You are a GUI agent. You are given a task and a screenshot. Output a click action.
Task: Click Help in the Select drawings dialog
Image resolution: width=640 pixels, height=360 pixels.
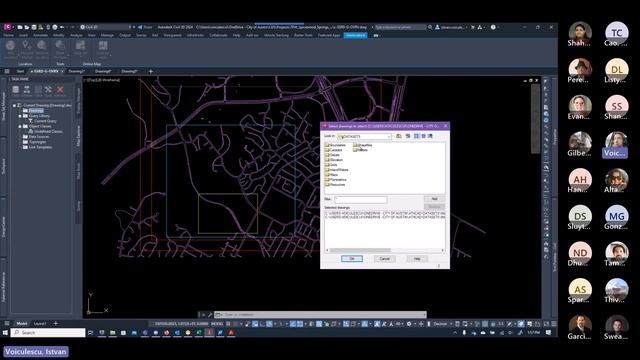coord(417,259)
